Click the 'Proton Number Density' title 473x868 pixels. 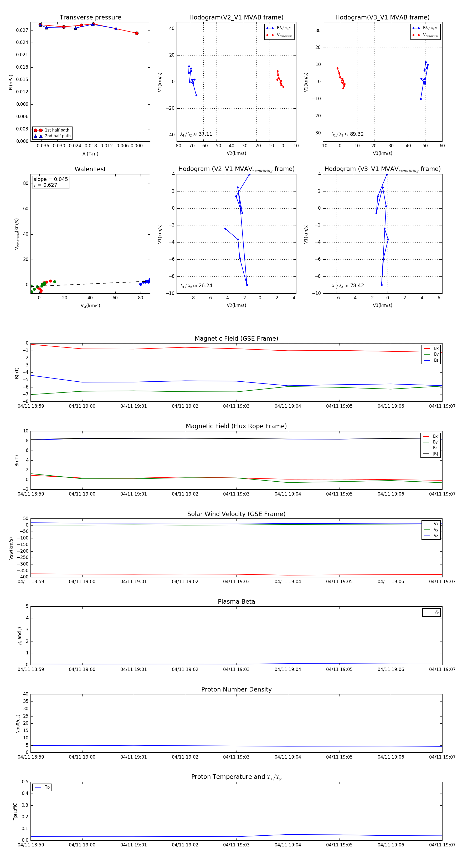(236, 689)
